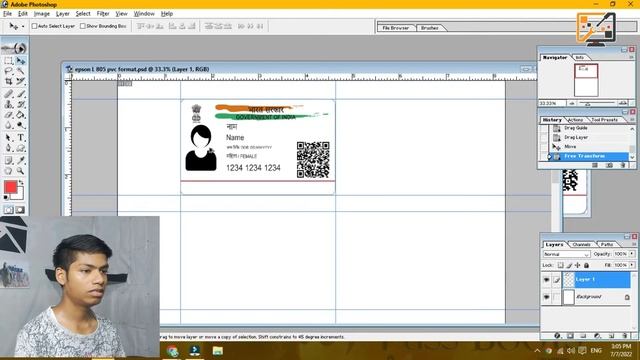This screenshot has height=360, width=640.
Task: Toggle lock all in Layers panel
Action: tap(587, 265)
